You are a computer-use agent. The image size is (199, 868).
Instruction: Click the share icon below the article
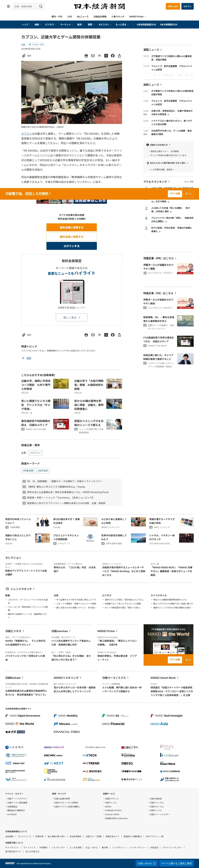pyautogui.click(x=119, y=335)
